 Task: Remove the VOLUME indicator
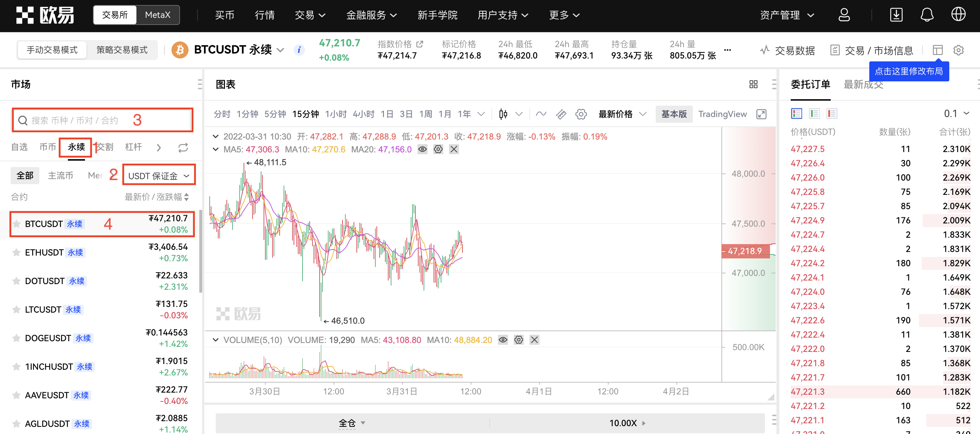click(535, 340)
